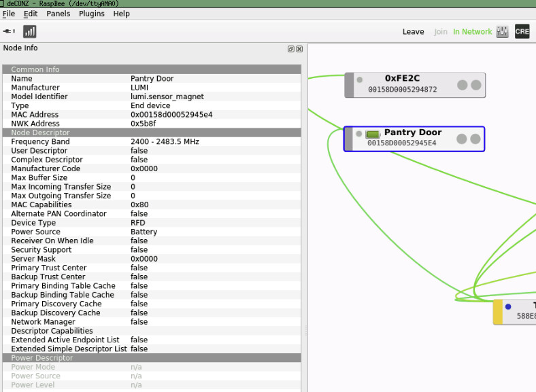The height and width of the screenshot is (392, 536).
Task: Click the Power Descriptor section header
Action: point(152,358)
